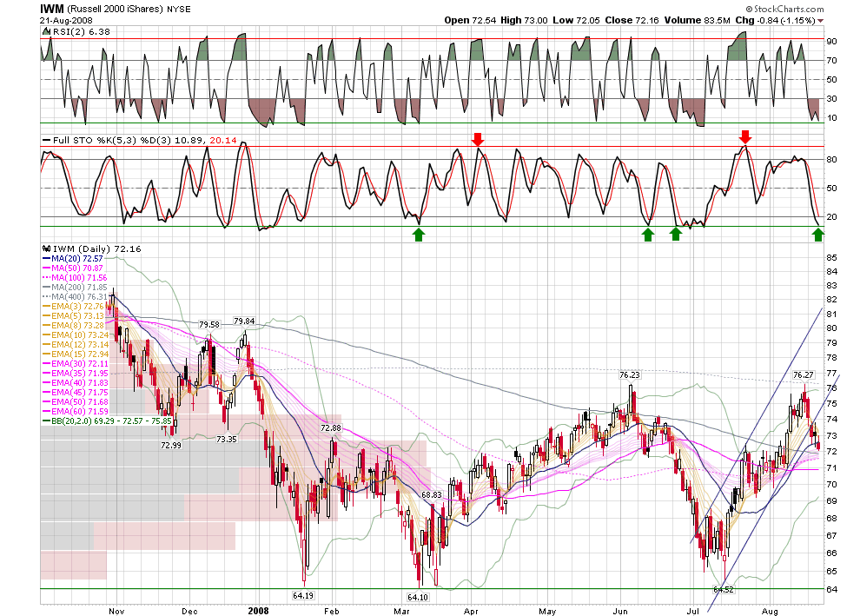Click the 72.88 price label

click(x=331, y=427)
